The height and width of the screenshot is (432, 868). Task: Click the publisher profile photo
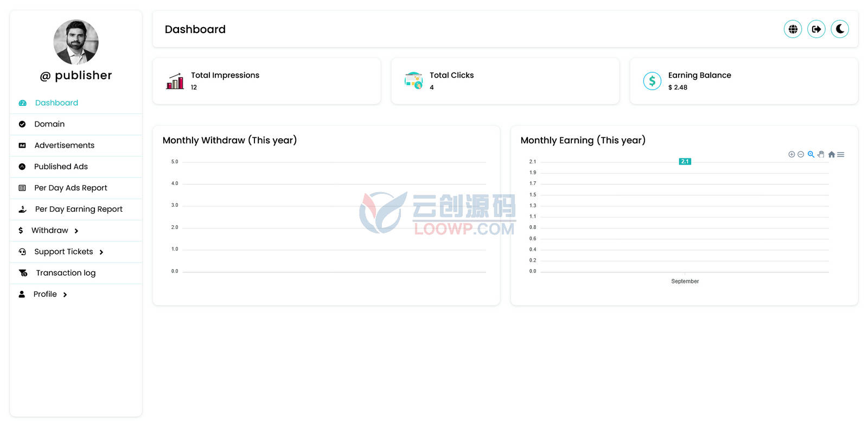point(76,42)
